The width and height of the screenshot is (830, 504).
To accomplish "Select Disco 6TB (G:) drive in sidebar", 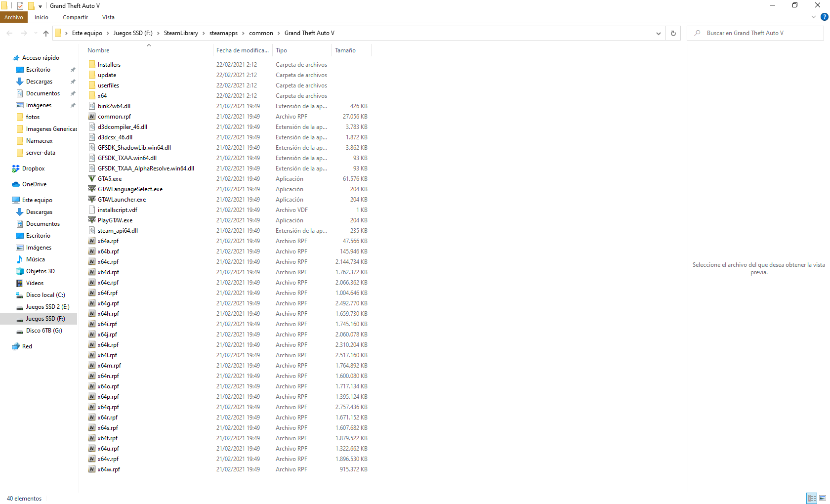I will click(44, 331).
